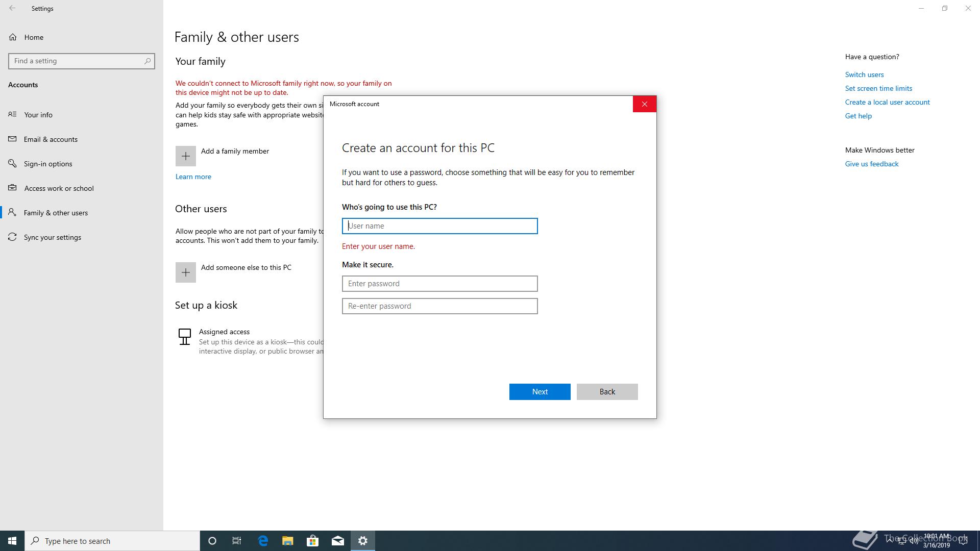Open Microsoft Store from the taskbar

click(x=312, y=541)
